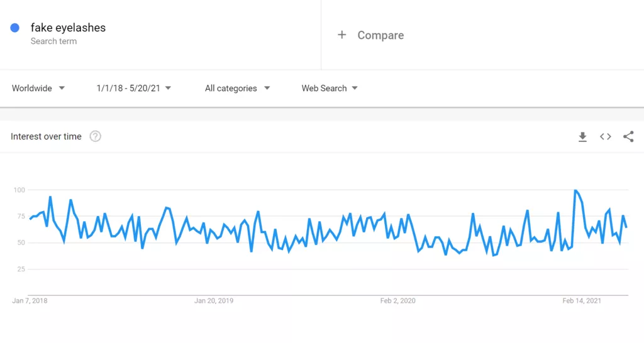Share the interest over time chart
Image resolution: width=644 pixels, height=343 pixels.
[x=628, y=136]
